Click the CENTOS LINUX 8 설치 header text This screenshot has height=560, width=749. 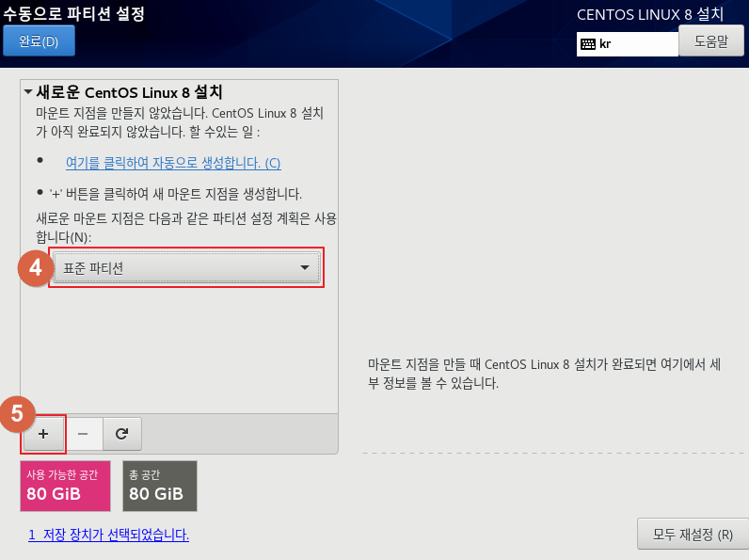(650, 14)
